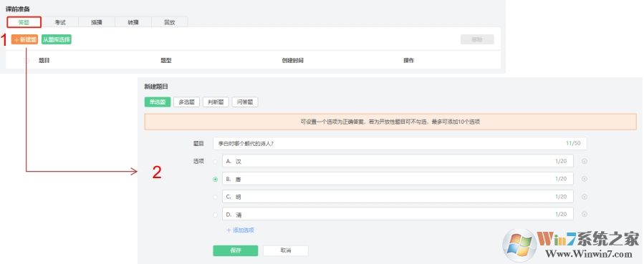This screenshot has width=644, height=264.
Task: Mark option A 汉 as correct answer
Action: (x=215, y=162)
